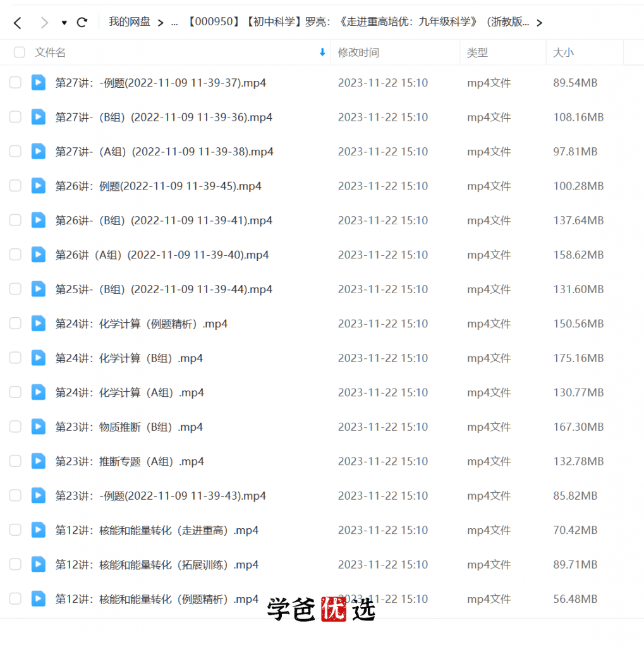Click the video icon of 第26讲-（B组）
This screenshot has width=644, height=647.
tap(39, 221)
